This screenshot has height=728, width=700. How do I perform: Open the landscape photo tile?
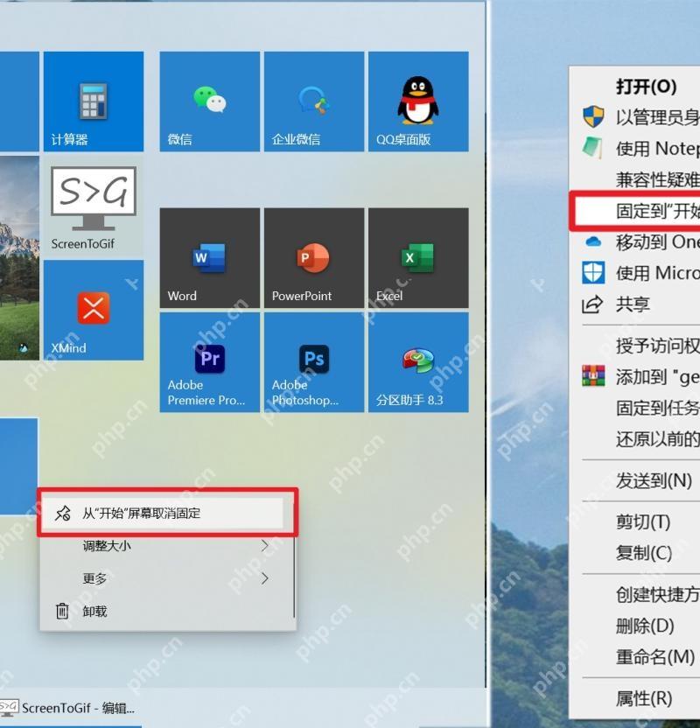(19, 258)
